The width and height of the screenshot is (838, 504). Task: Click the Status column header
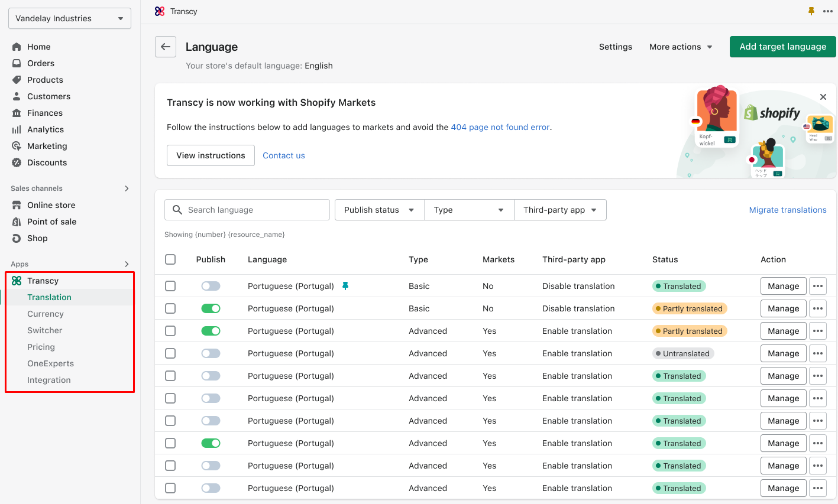tap(665, 259)
